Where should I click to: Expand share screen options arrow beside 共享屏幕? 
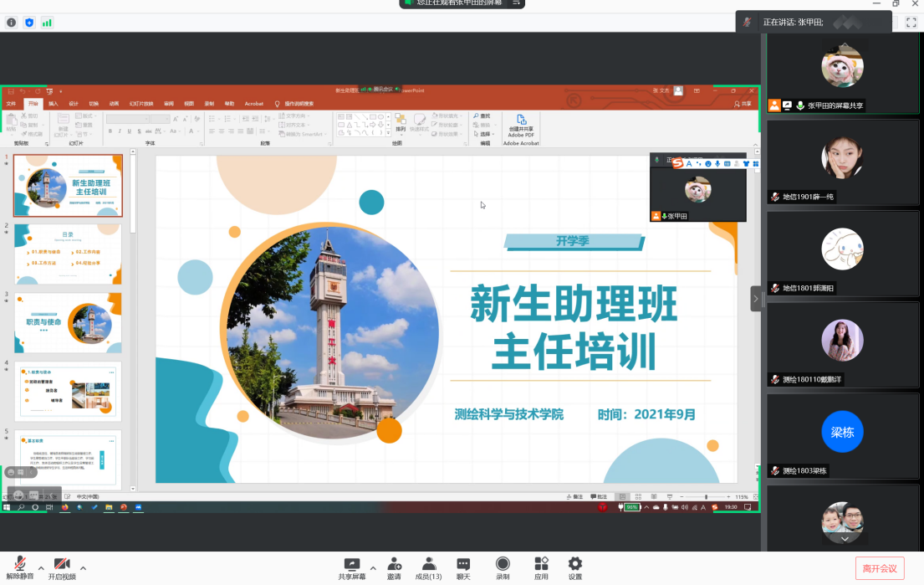(373, 567)
